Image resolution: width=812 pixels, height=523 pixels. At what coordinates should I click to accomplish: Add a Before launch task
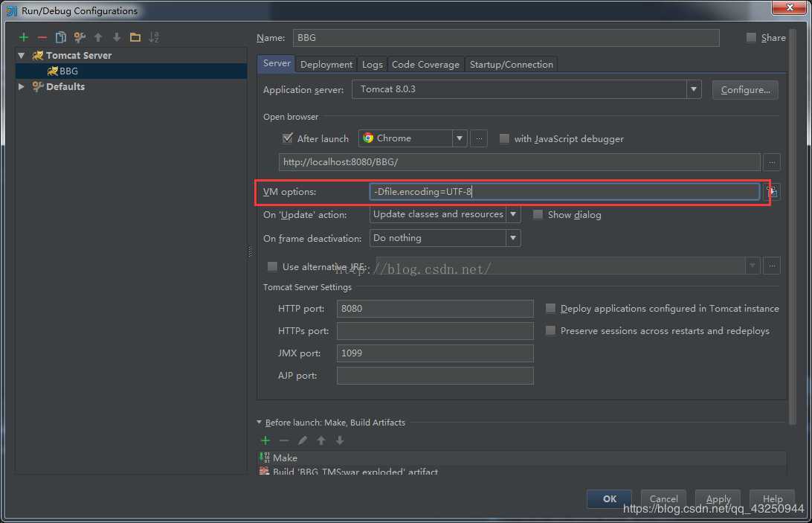[x=265, y=440]
